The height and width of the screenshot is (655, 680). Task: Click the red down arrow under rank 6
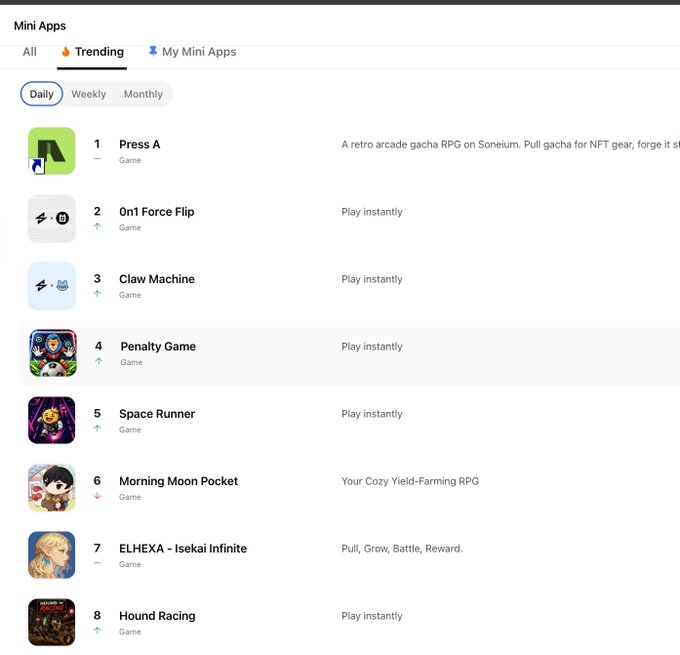97,495
